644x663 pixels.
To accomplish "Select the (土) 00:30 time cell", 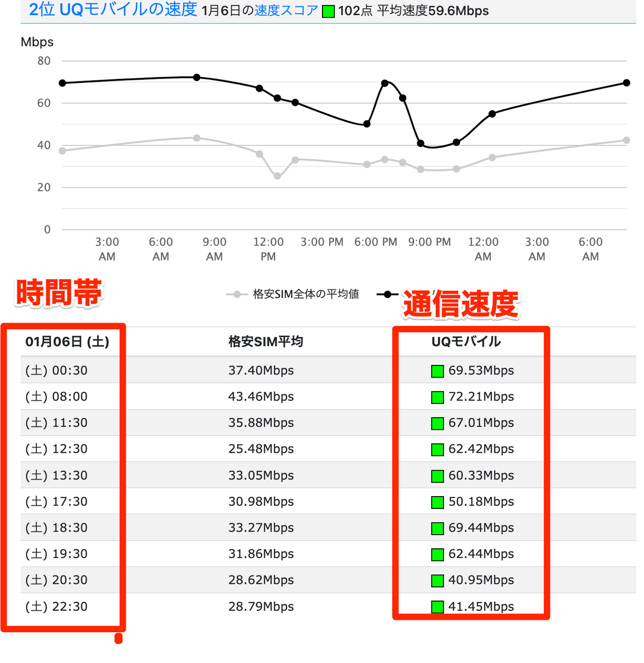I will pos(57,370).
